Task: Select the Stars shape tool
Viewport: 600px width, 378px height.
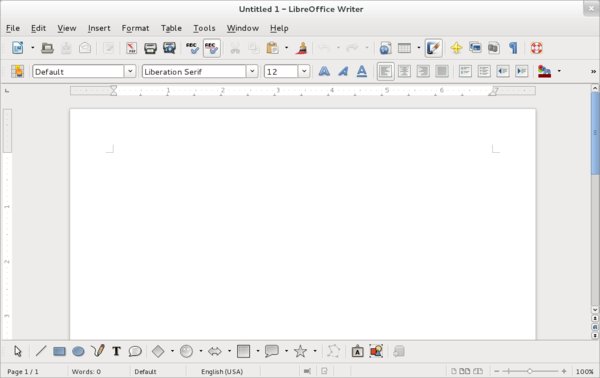Action: 300,351
